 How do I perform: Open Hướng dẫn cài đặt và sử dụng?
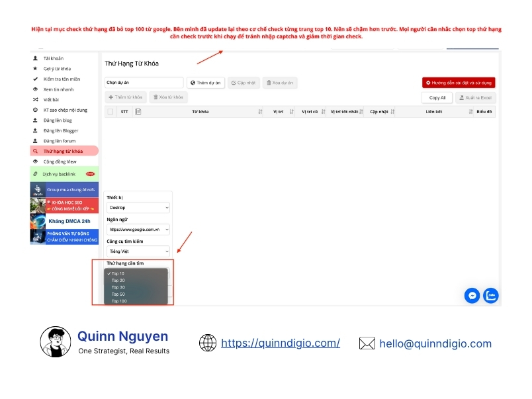(459, 83)
